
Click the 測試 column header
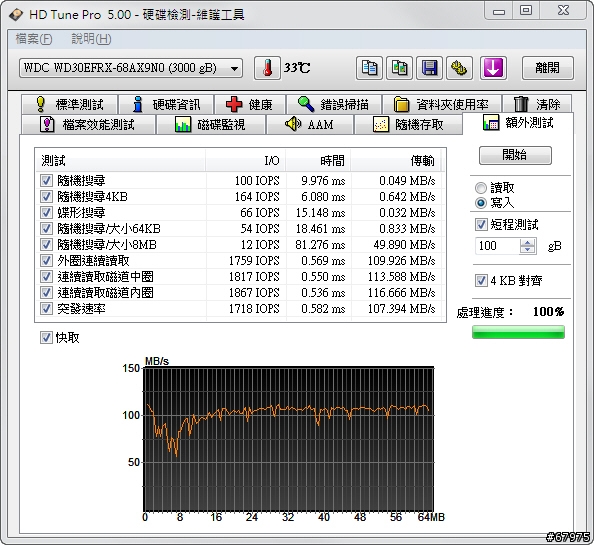click(x=120, y=161)
